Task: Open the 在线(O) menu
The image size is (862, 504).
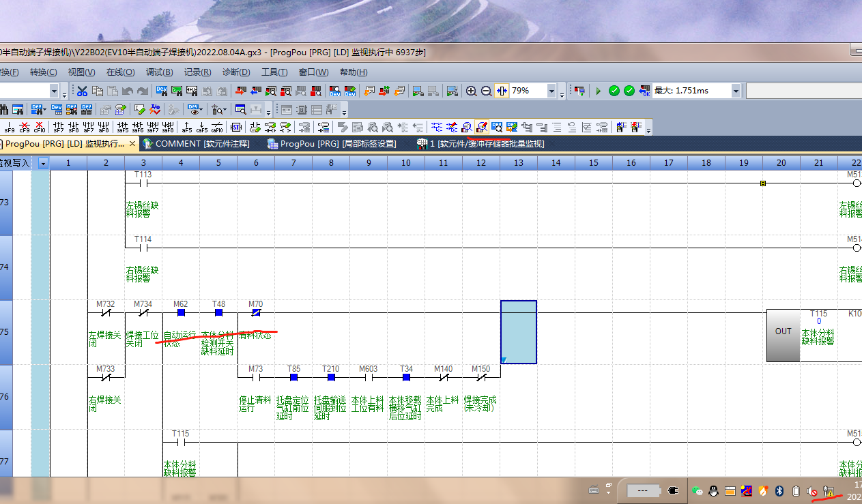Action: click(120, 72)
